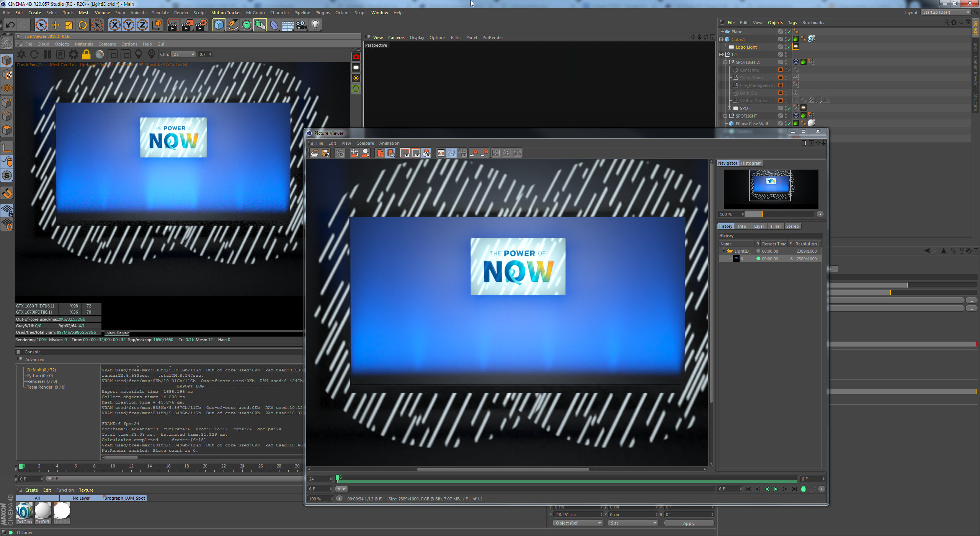The width and height of the screenshot is (980, 536).
Task: Click the Light object bulb icon
Action: (315, 25)
